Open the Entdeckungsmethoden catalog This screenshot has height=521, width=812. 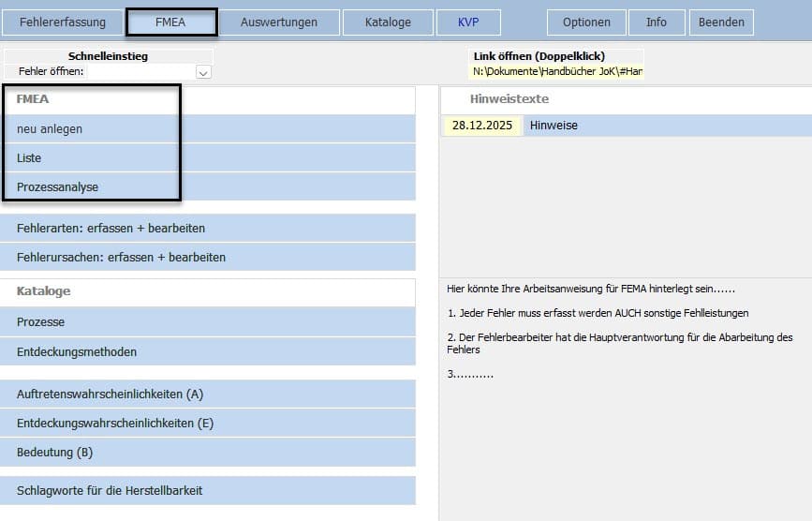click(x=77, y=352)
